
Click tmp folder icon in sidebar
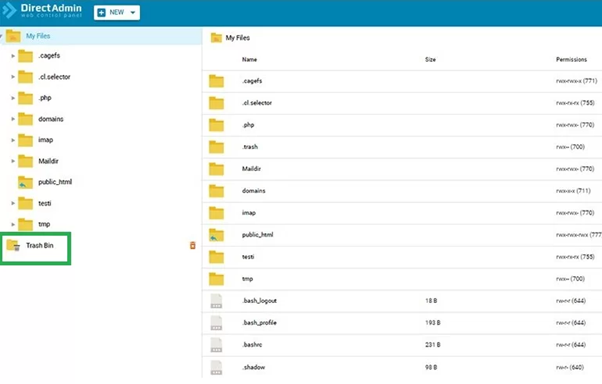pos(25,224)
